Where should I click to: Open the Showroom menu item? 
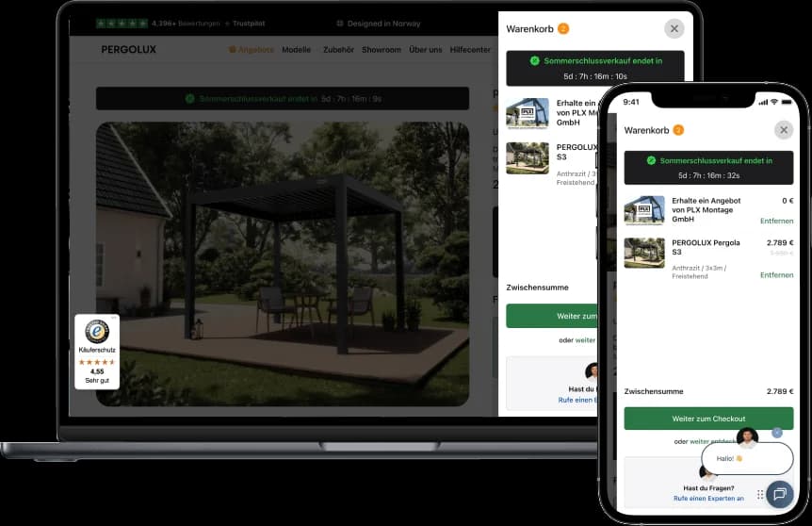click(382, 50)
